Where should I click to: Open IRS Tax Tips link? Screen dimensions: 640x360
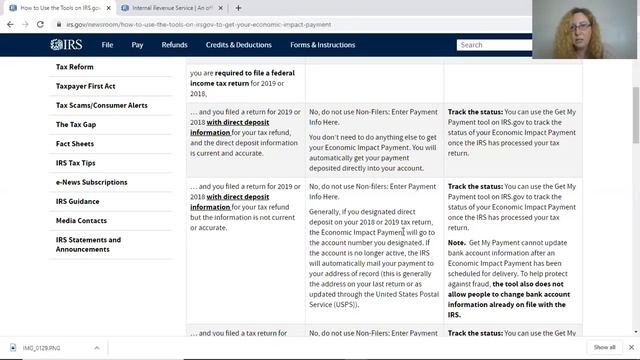coord(76,163)
